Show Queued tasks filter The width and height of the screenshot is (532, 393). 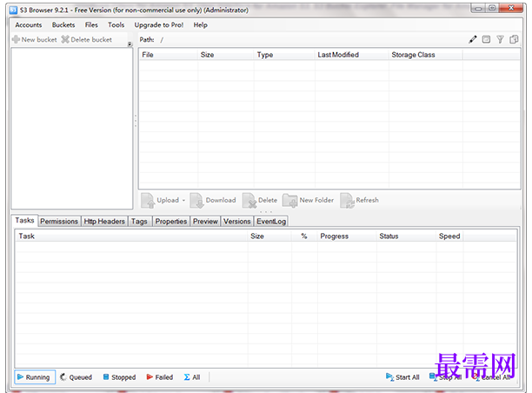coord(76,377)
